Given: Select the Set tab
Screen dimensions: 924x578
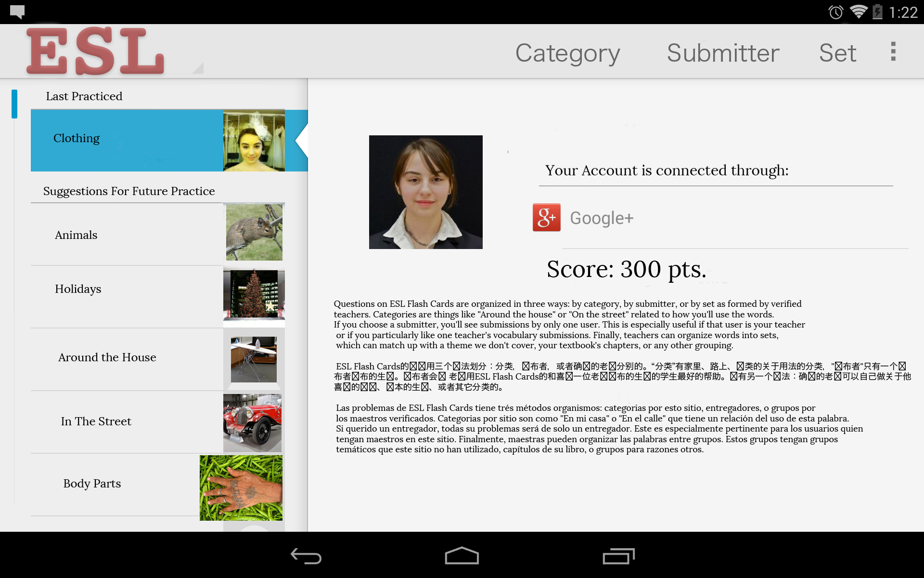Looking at the screenshot, I should (837, 53).
